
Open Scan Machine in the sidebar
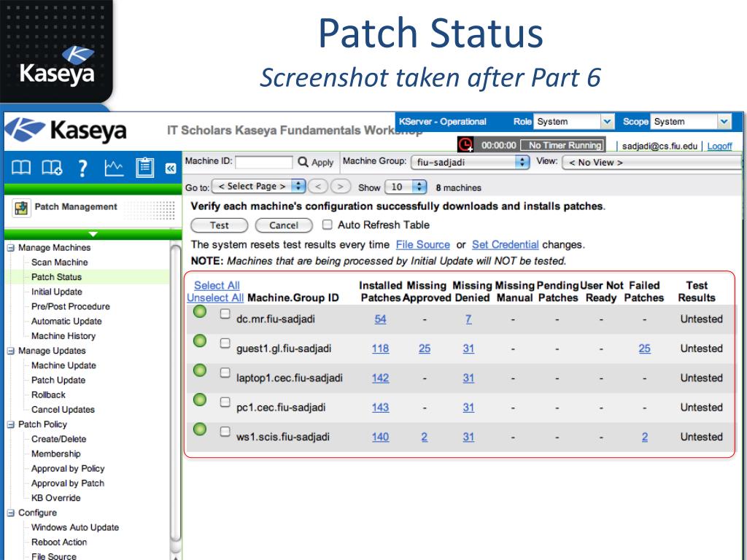point(60,262)
